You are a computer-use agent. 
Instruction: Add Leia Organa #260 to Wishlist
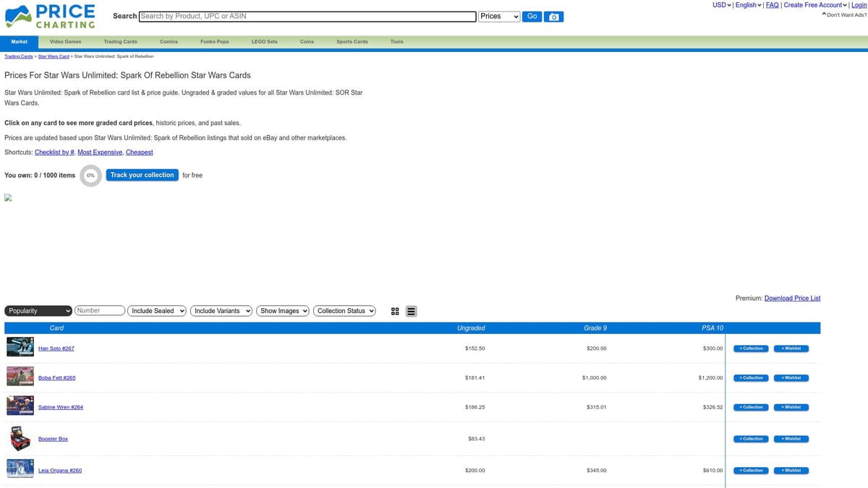[x=791, y=471]
